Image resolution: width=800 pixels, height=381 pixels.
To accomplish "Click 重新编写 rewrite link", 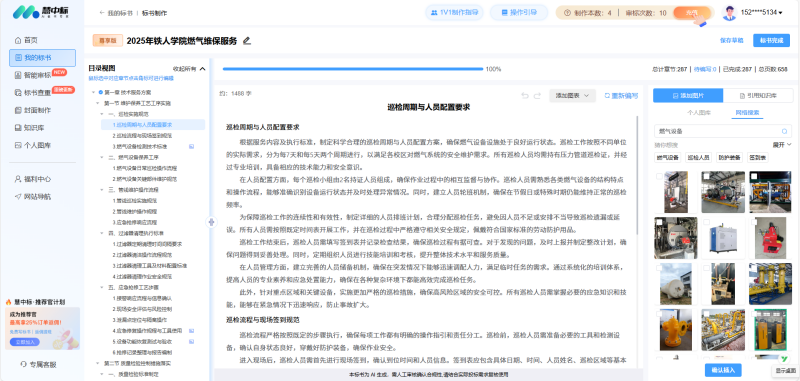I will tap(621, 95).
